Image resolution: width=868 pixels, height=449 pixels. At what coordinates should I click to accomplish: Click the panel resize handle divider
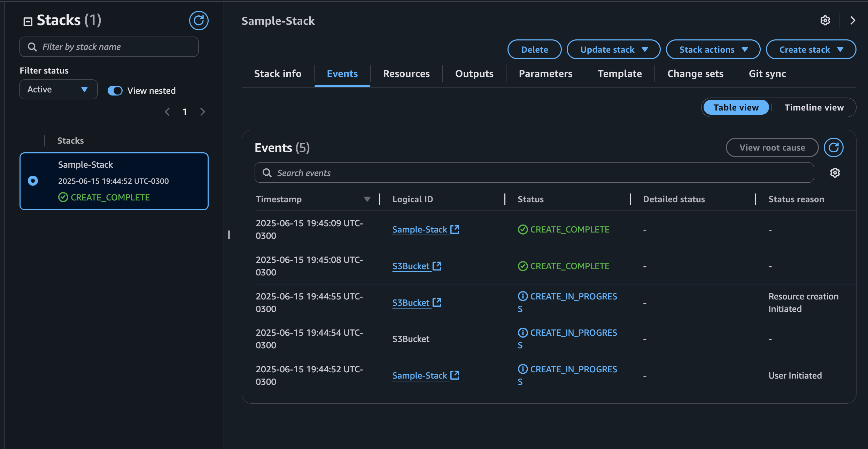pos(229,235)
